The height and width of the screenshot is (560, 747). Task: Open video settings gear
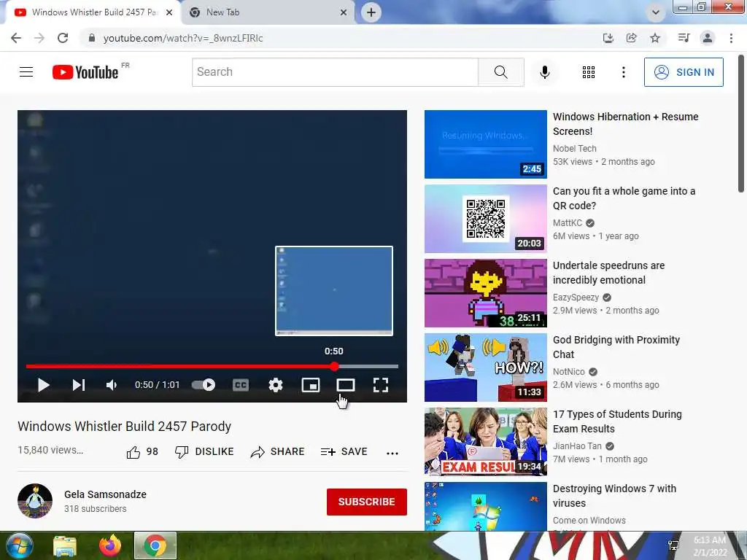275,385
